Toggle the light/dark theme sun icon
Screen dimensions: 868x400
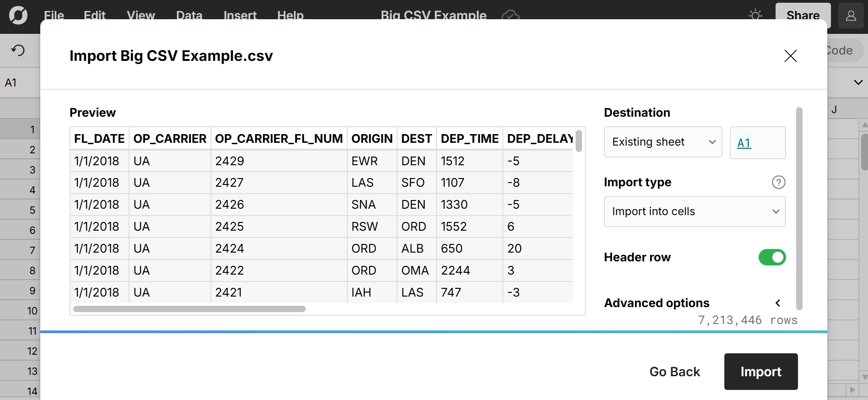(x=755, y=15)
